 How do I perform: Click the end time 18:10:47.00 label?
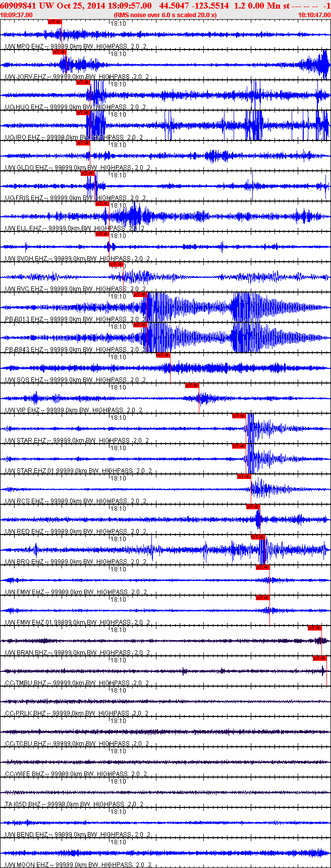click(314, 15)
